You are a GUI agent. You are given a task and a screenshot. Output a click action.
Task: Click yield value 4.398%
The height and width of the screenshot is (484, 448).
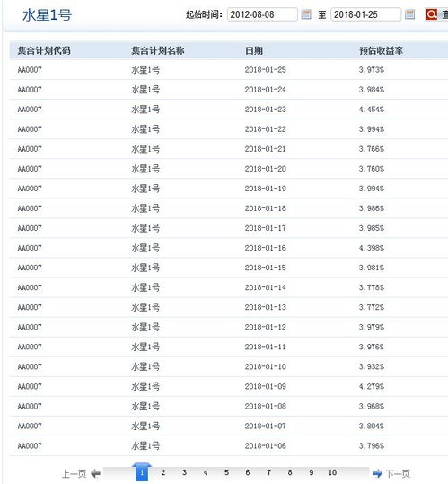pos(372,248)
